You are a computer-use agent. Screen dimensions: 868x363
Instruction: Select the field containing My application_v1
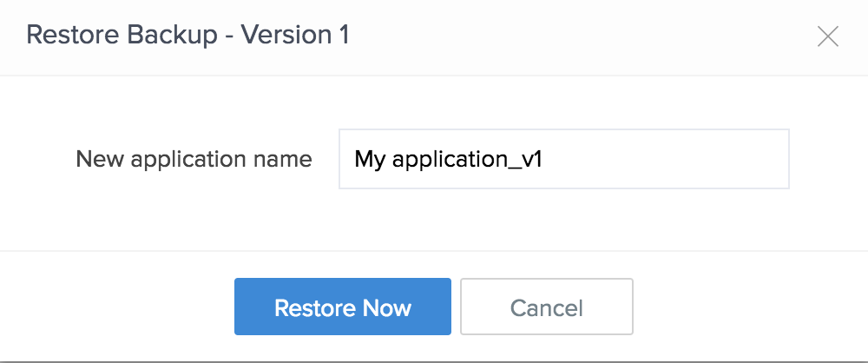pos(563,159)
